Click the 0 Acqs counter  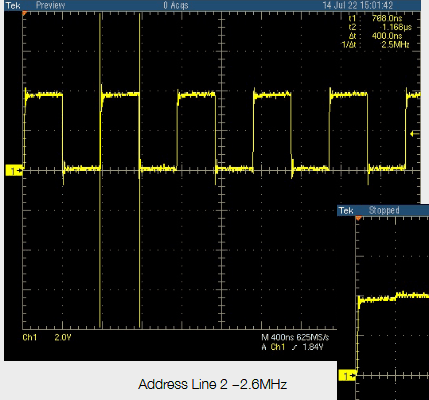pyautogui.click(x=176, y=5)
